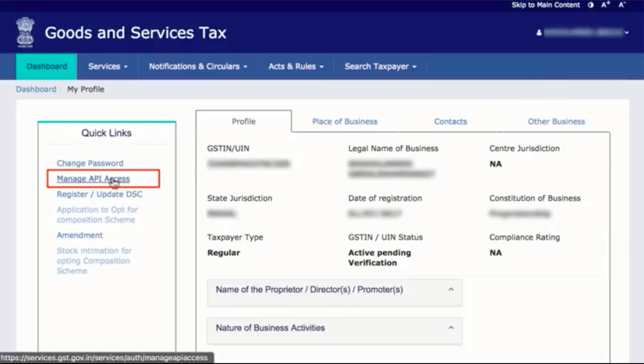Click the Dashboard menu item
The height and width of the screenshot is (364, 644).
click(x=47, y=66)
